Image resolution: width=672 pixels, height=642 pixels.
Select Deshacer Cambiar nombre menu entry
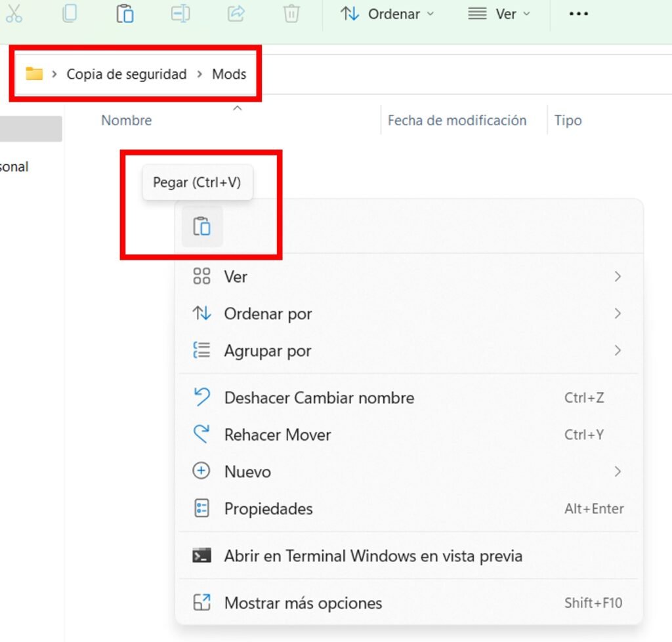click(x=319, y=398)
